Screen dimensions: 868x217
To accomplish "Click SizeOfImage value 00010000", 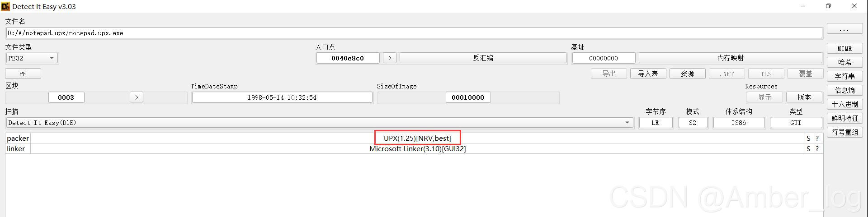I will pos(468,97).
